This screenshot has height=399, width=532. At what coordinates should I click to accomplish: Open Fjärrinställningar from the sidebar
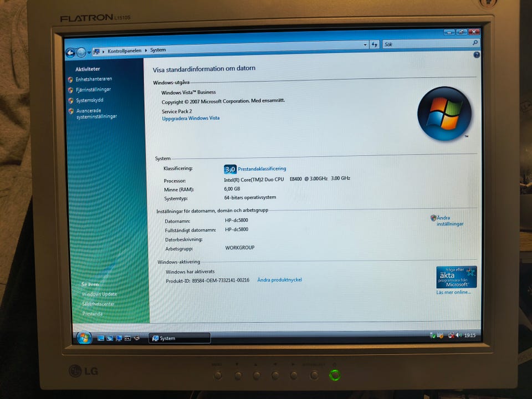93,90
